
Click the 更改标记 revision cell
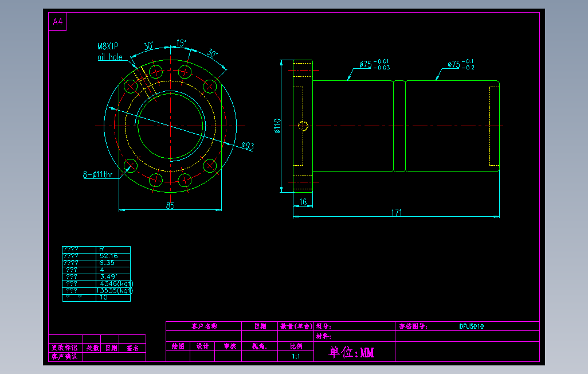[65, 348]
